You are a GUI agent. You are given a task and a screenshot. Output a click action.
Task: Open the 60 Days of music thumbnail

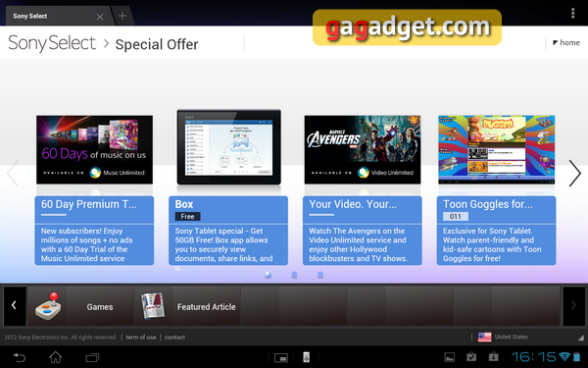[94, 149]
